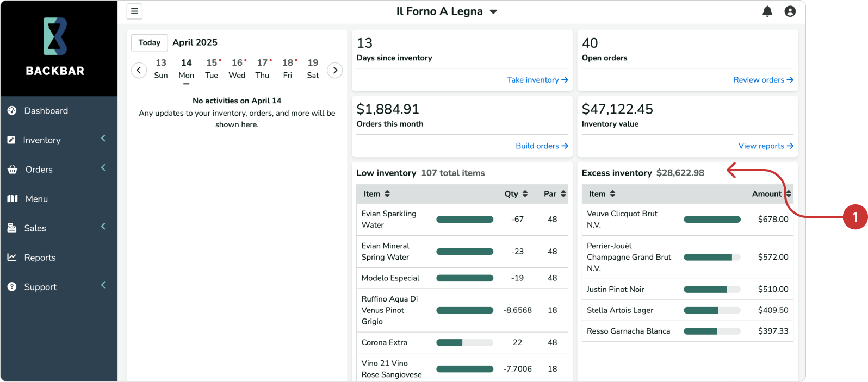
Task: Follow the View reports link
Action: 766,146
